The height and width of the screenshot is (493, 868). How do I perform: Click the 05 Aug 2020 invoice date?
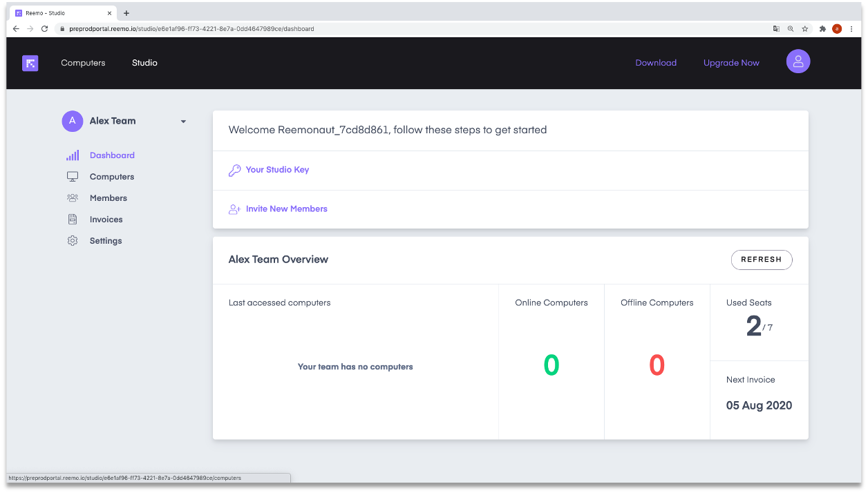759,405
